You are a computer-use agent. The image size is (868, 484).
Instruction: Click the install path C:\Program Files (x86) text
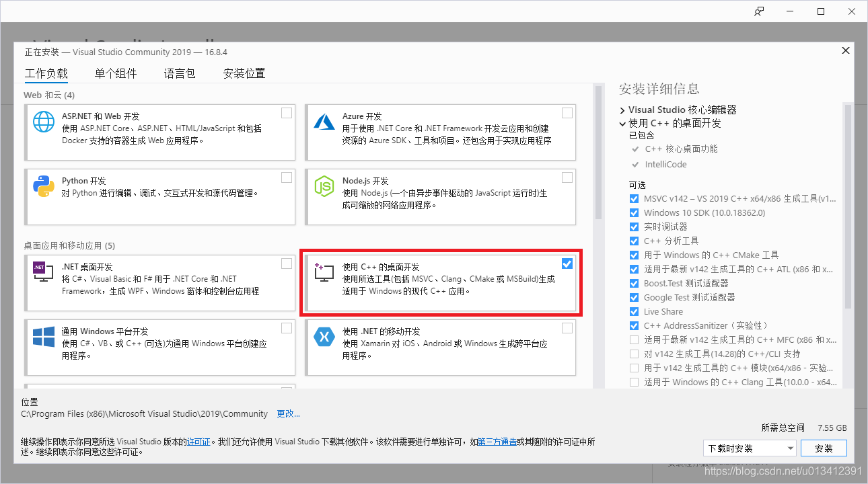[145, 414]
